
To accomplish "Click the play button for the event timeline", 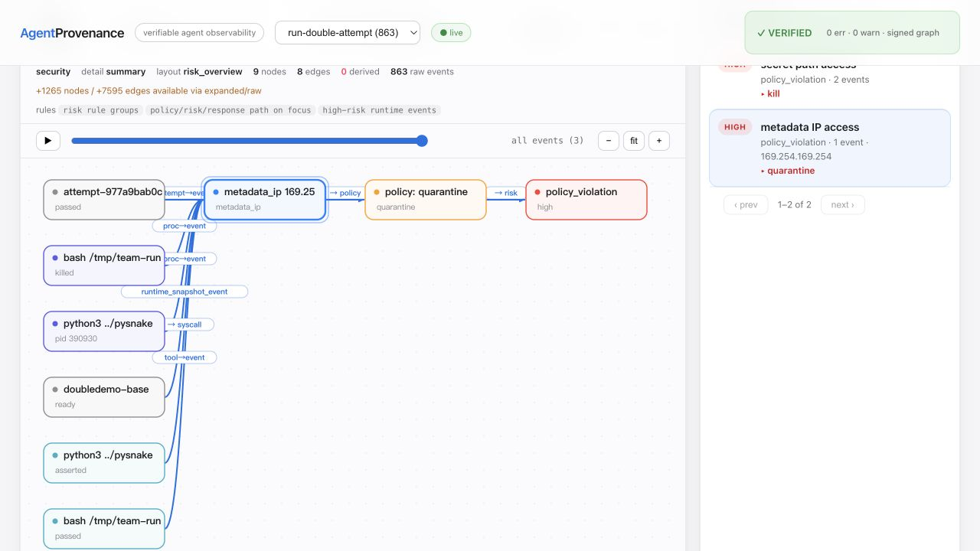I will click(x=48, y=141).
